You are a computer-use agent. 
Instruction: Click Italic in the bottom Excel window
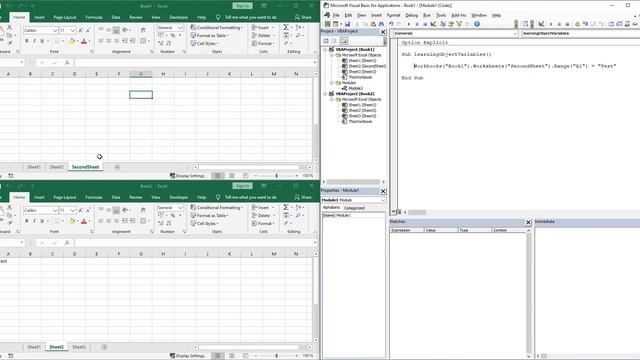tap(34, 221)
